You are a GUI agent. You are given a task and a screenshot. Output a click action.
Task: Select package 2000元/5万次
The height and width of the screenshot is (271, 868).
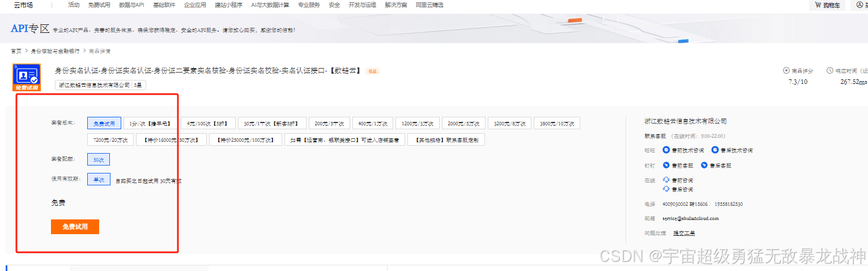coord(463,123)
